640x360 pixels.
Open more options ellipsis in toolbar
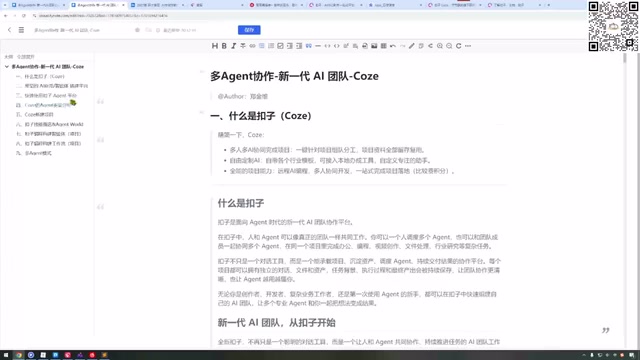click(468, 46)
